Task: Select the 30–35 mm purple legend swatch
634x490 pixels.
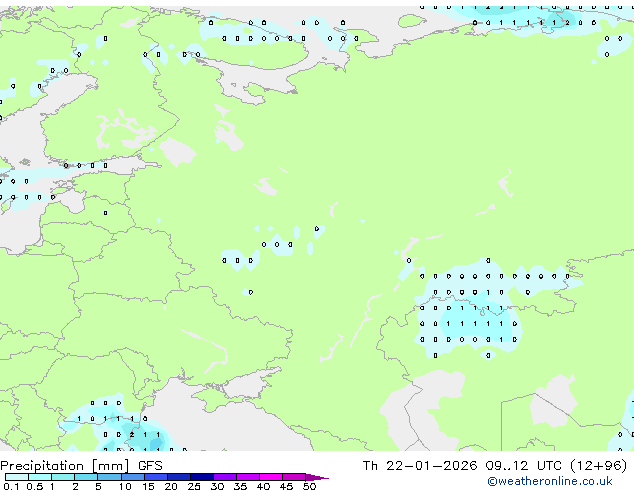Action: click(225, 477)
